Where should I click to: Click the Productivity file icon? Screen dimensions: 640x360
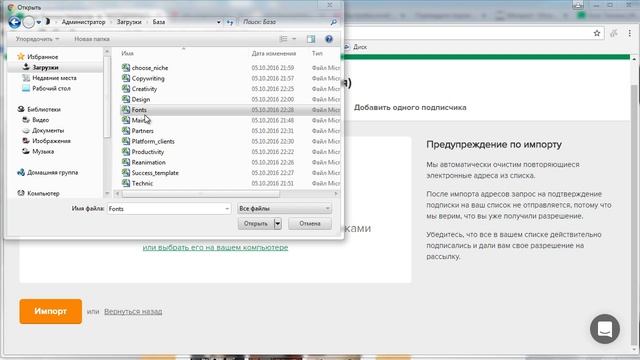126,151
